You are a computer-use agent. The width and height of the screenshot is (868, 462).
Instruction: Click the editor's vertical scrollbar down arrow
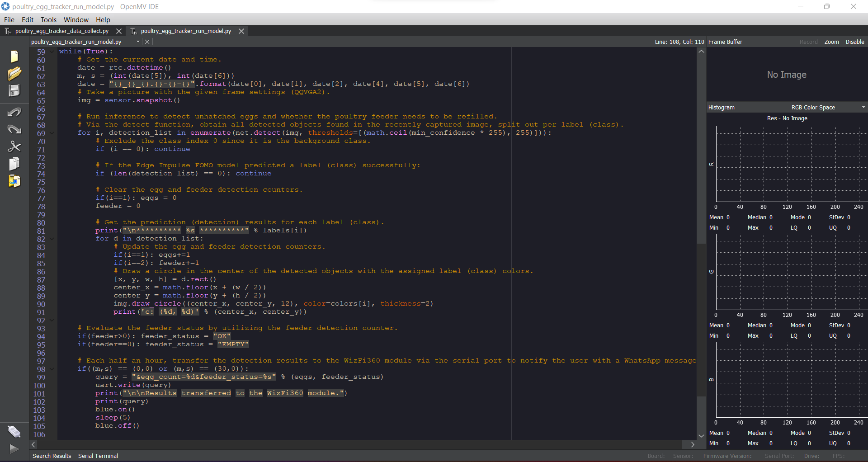pyautogui.click(x=701, y=436)
